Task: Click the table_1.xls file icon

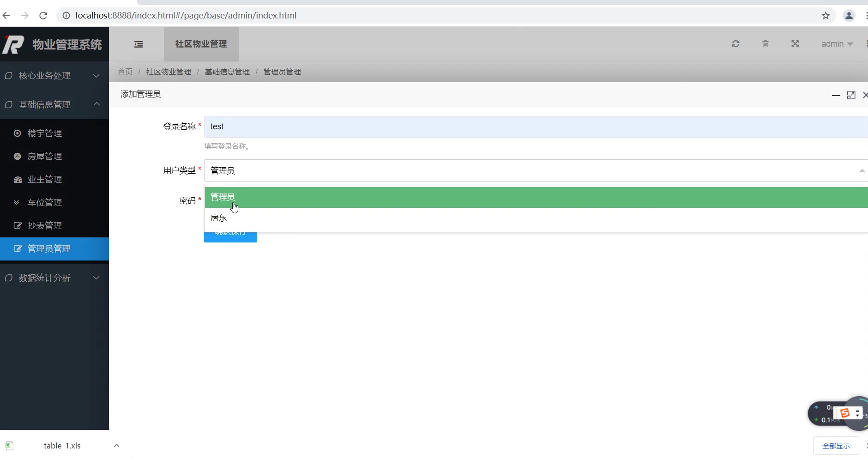Action: point(9,446)
